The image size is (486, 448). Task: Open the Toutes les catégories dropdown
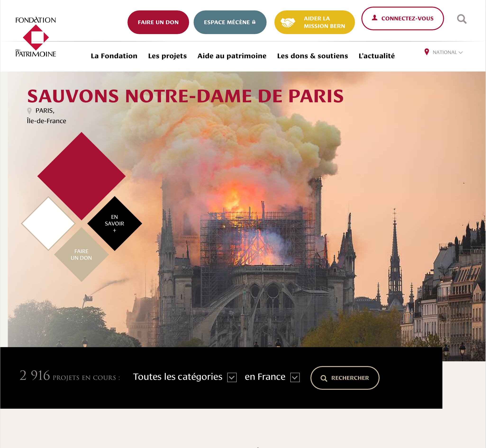(x=185, y=377)
